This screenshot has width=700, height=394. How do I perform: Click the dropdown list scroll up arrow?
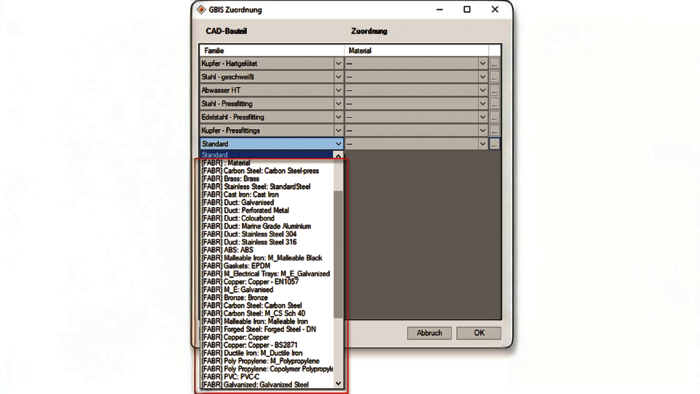(x=338, y=156)
